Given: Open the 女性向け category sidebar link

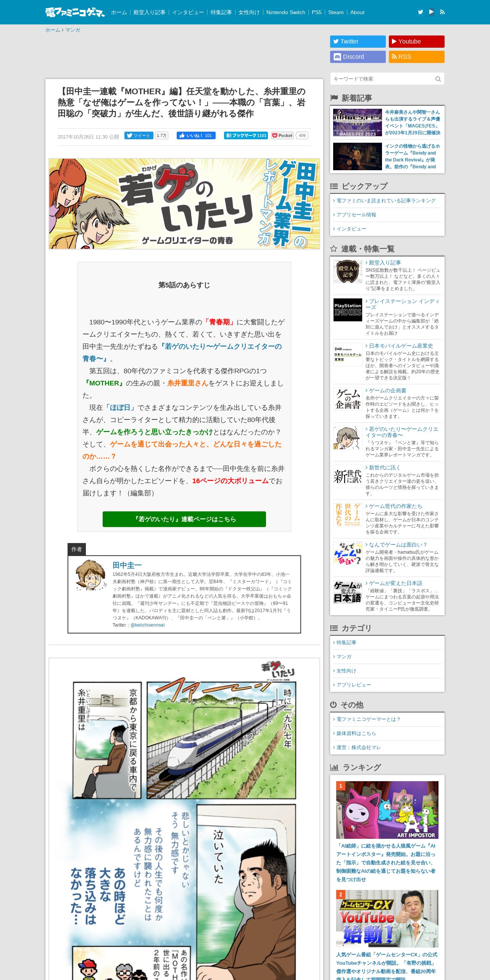Looking at the screenshot, I should tap(346, 671).
